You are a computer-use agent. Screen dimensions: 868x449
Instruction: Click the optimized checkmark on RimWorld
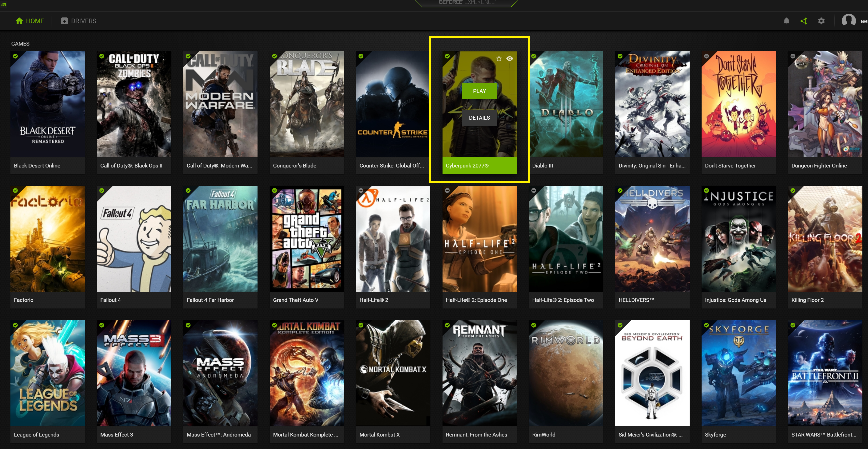point(533,325)
